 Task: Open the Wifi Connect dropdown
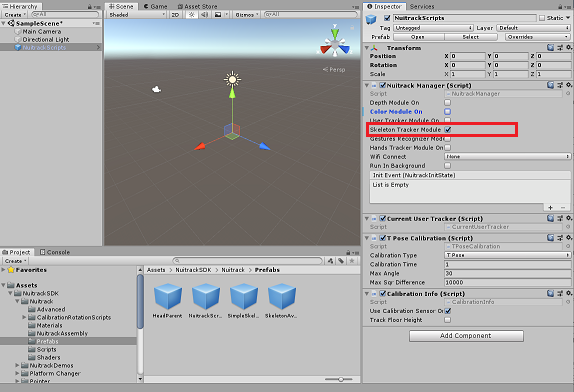[507, 157]
